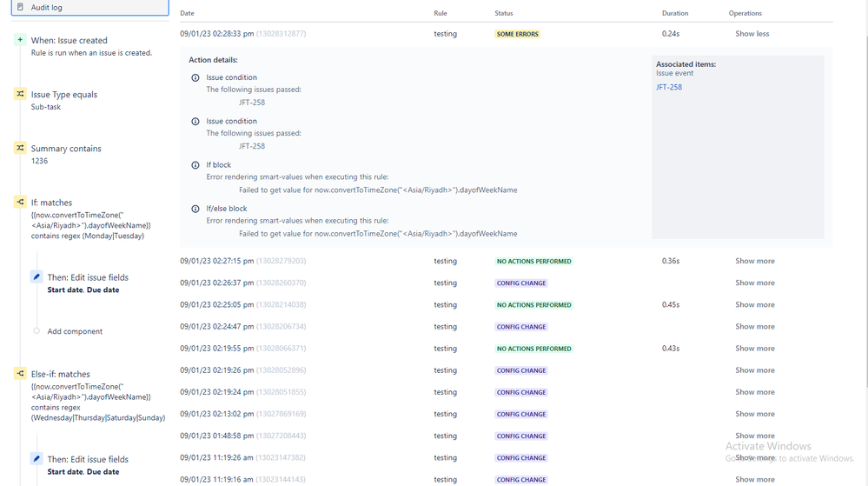
Task: Click CONFIG CHANGE badge at 02:24:47 pm
Action: pos(521,326)
